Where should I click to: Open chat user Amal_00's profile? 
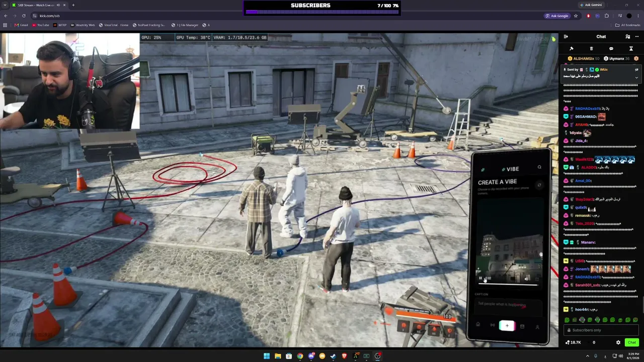pyautogui.click(x=583, y=180)
